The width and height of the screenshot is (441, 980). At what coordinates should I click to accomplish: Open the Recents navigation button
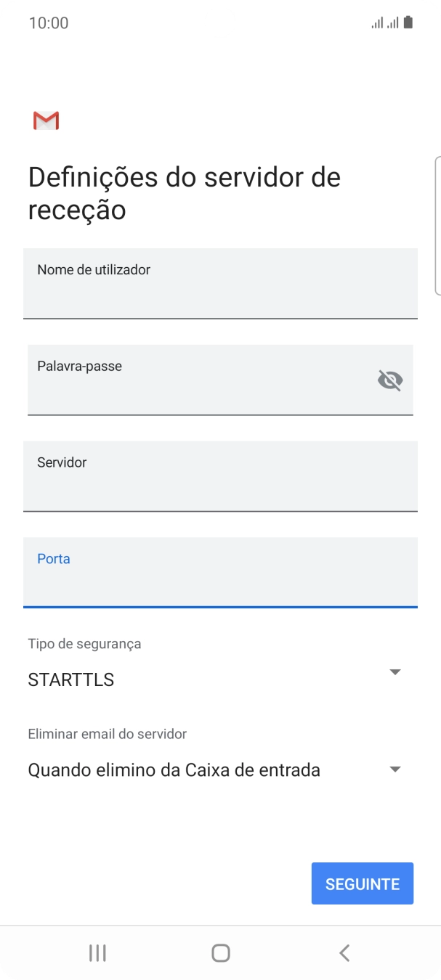tap(97, 952)
